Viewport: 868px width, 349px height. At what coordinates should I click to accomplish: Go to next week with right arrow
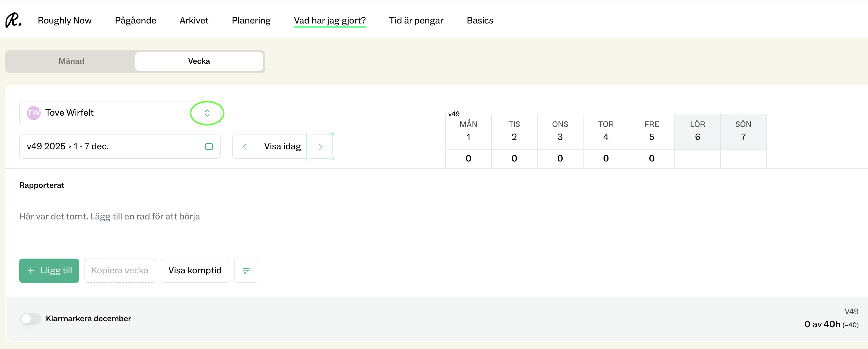pos(320,147)
